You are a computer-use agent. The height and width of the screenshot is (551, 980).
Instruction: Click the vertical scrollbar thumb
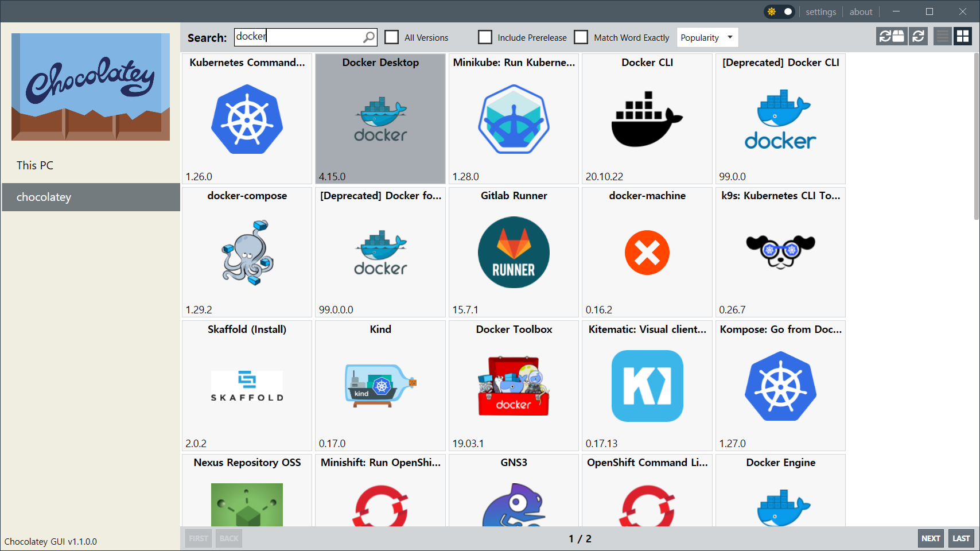(x=977, y=136)
